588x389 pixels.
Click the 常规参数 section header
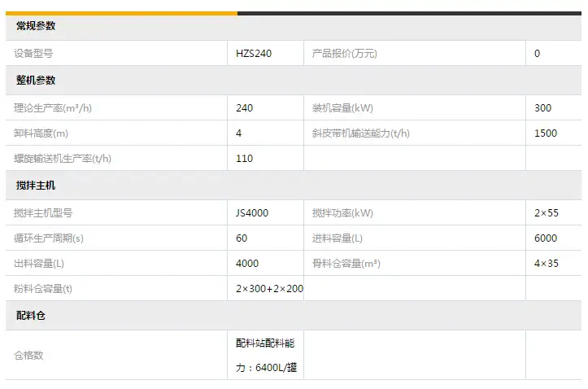(36, 26)
